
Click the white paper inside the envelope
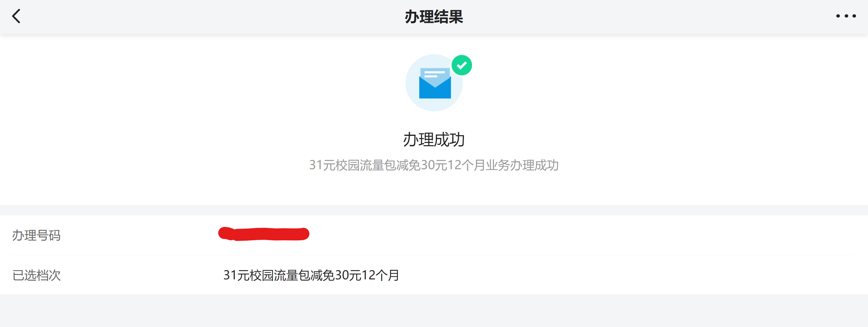[435, 75]
